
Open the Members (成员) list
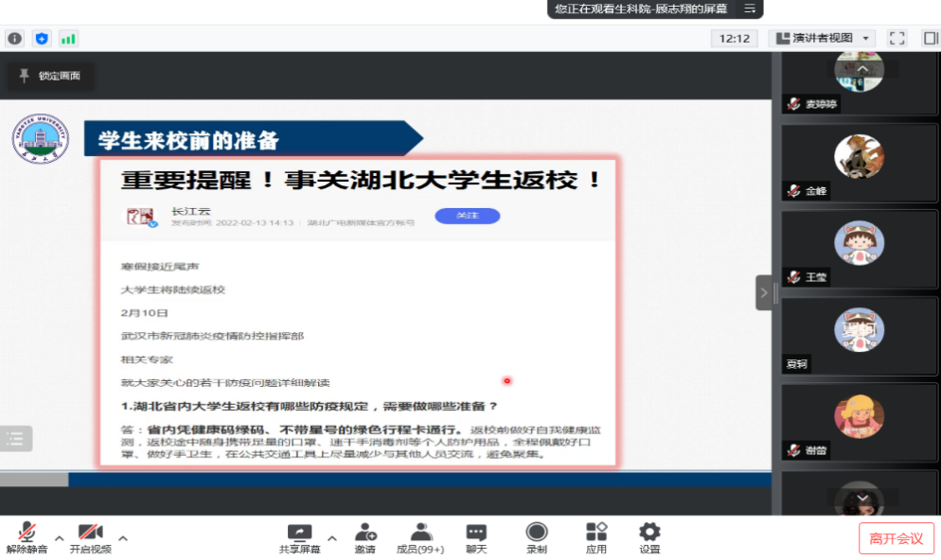tap(419, 538)
